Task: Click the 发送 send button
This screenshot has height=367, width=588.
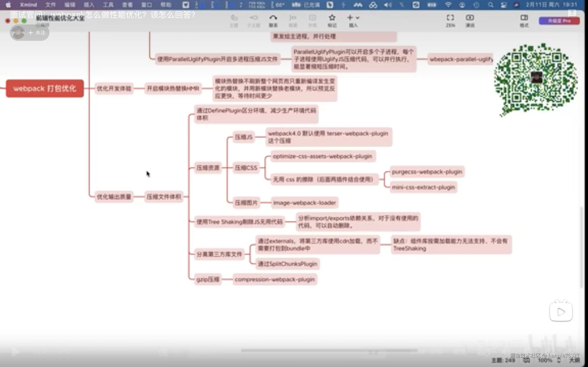Action: click(x=373, y=353)
